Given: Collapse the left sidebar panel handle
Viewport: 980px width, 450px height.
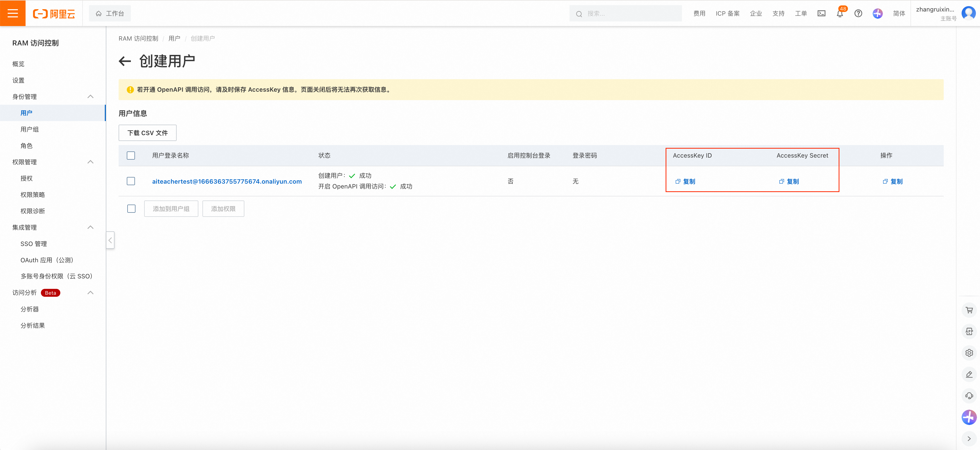Looking at the screenshot, I should coord(110,240).
